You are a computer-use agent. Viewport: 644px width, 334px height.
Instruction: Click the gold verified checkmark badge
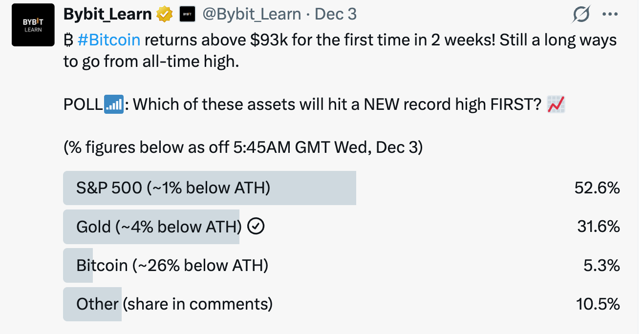tap(164, 14)
